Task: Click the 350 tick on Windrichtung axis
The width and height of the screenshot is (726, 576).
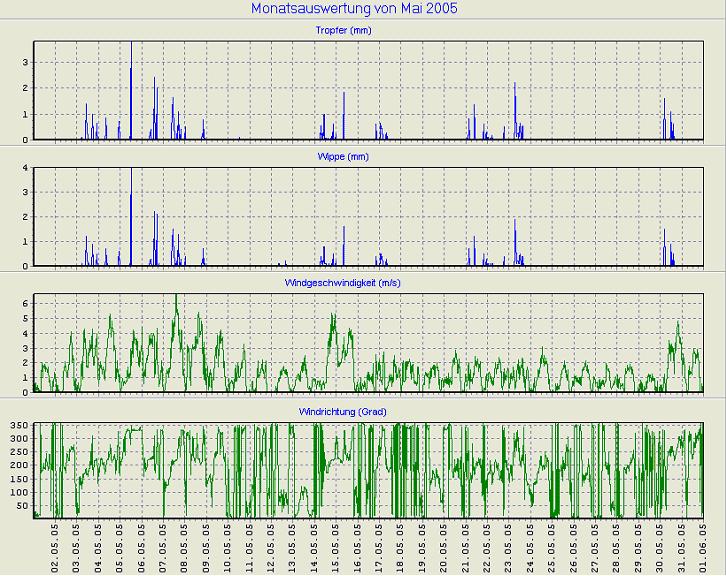Action: point(19,426)
